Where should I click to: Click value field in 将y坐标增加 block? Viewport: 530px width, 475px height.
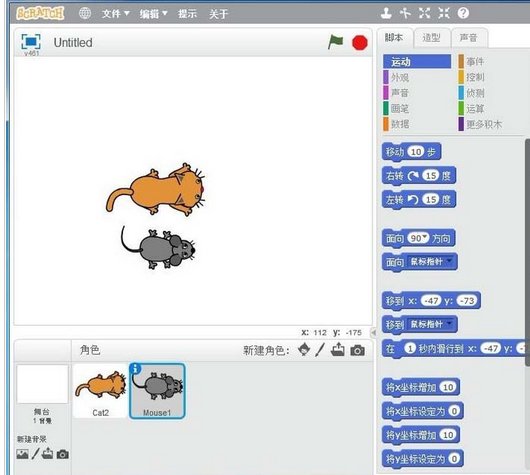(x=448, y=435)
